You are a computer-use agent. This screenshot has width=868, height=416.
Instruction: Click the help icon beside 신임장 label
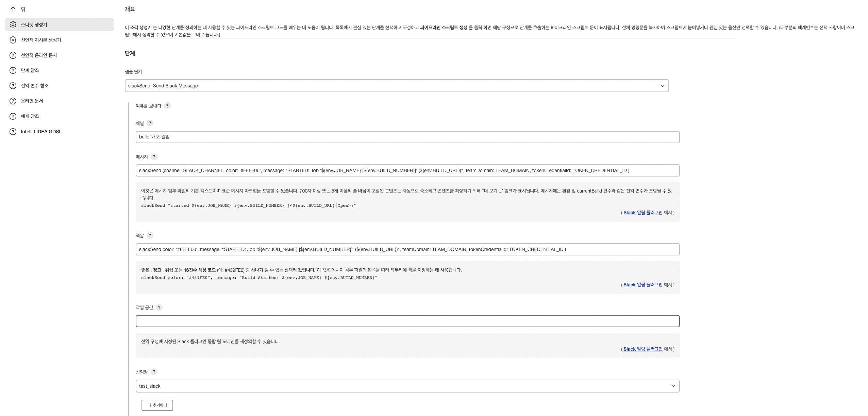click(154, 372)
